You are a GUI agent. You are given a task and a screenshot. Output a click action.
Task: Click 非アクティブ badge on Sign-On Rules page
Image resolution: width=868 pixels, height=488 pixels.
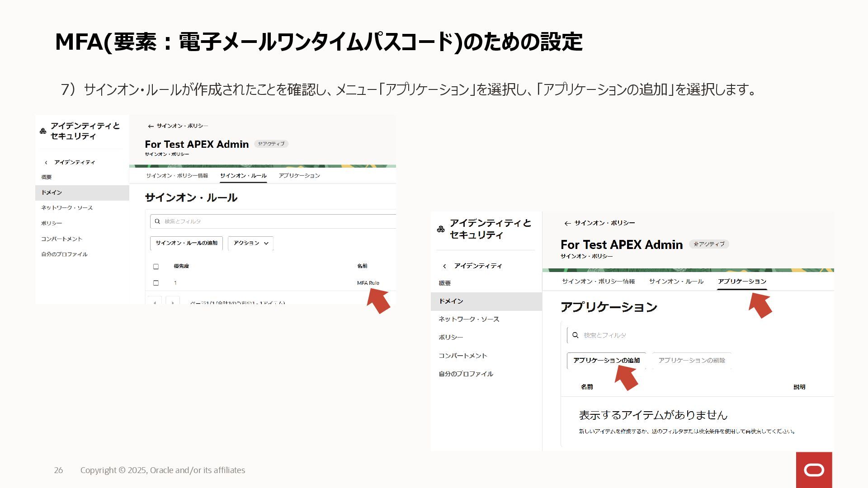click(x=271, y=144)
